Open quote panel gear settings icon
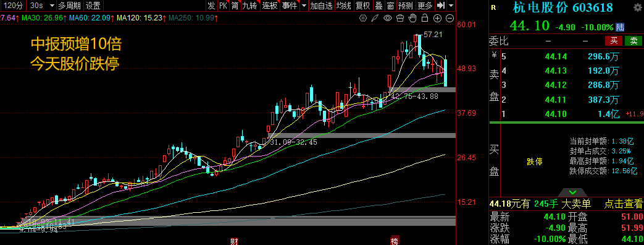The width and height of the screenshot is (644, 245). [x=638, y=7]
